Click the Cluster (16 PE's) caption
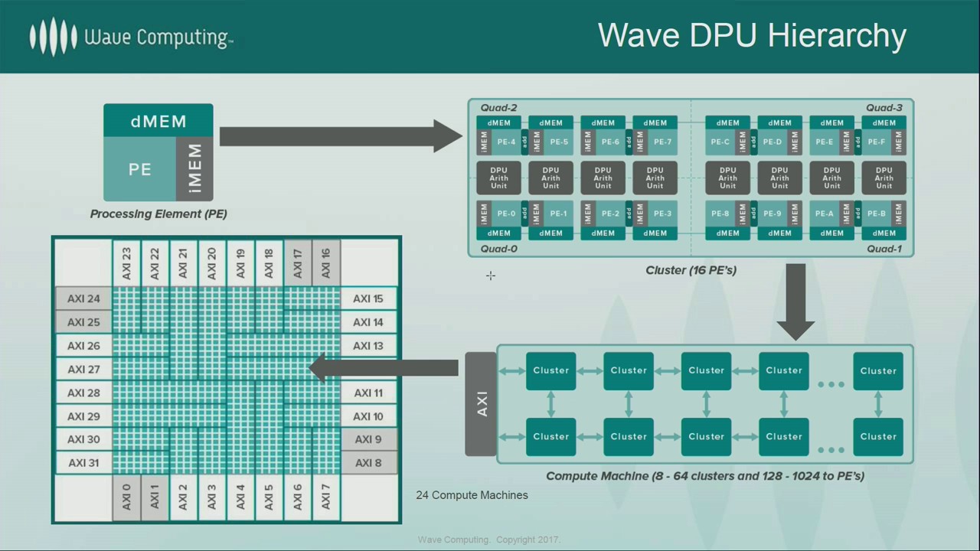The width and height of the screenshot is (980, 551). [691, 270]
